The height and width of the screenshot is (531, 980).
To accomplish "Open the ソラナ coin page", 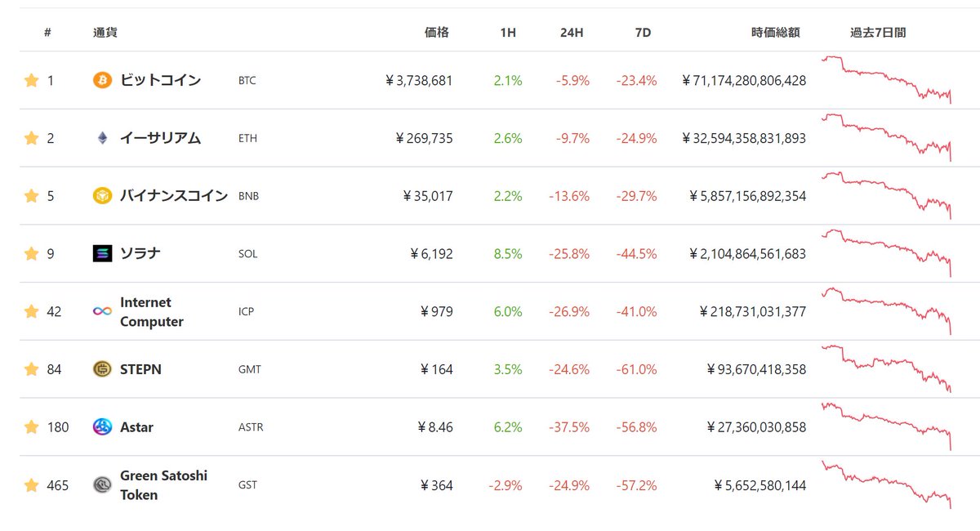I will [x=140, y=253].
